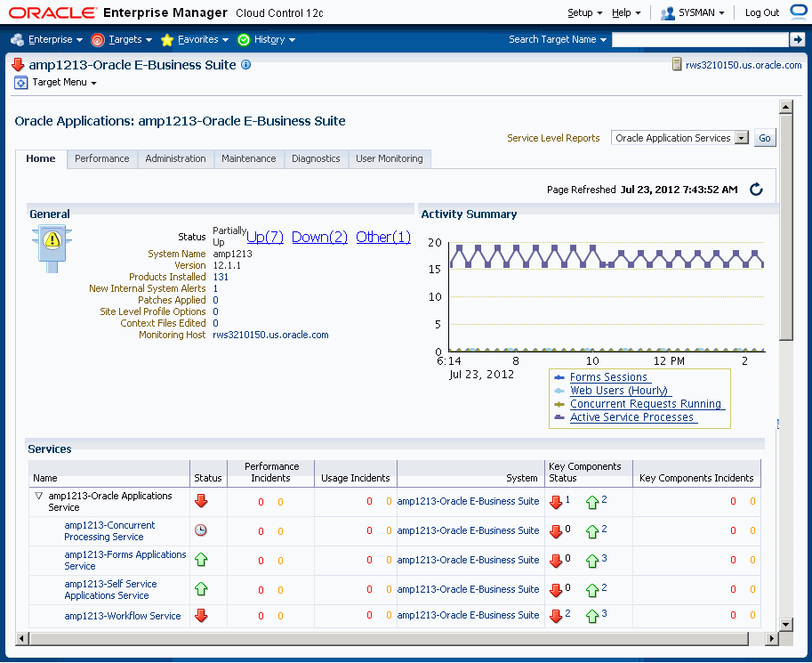Open the Concurrent Requests Running legend link

(646, 404)
